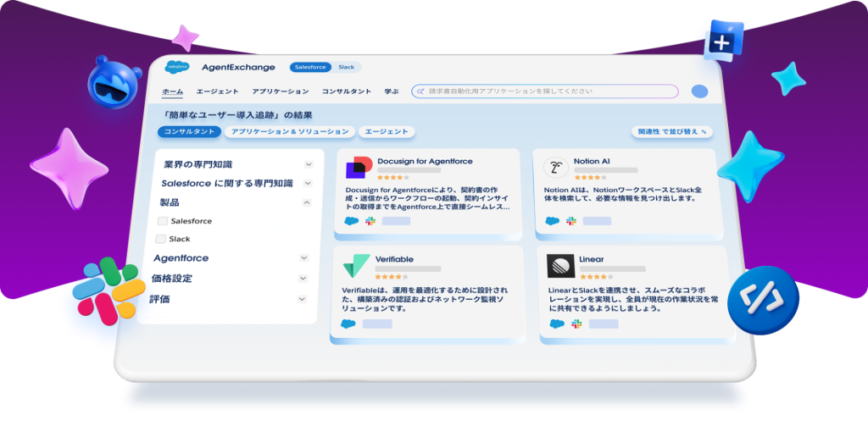Click the Notion AI card description text

[x=623, y=194]
